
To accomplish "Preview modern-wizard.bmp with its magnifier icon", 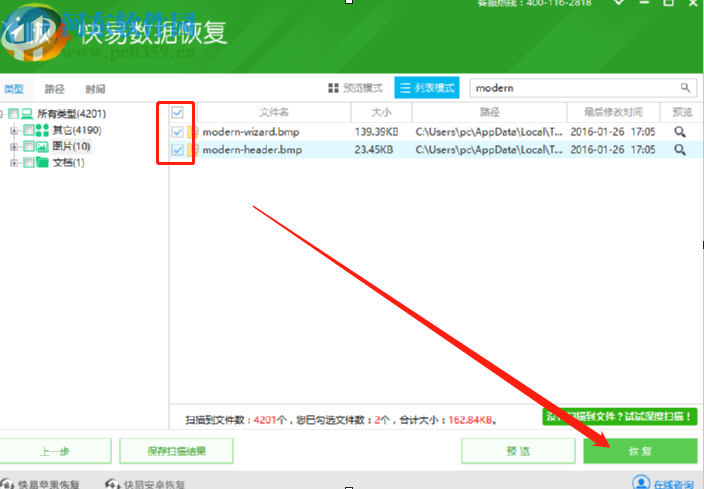I will [680, 132].
